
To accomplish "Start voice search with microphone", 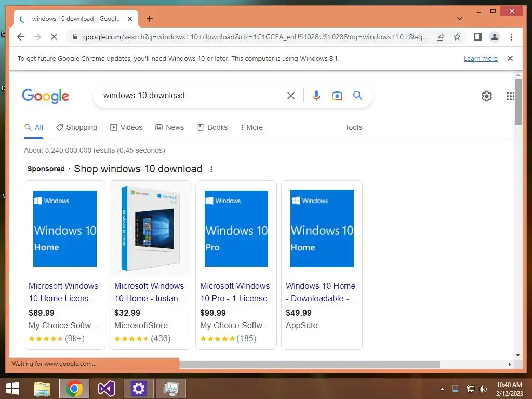I will pos(316,96).
